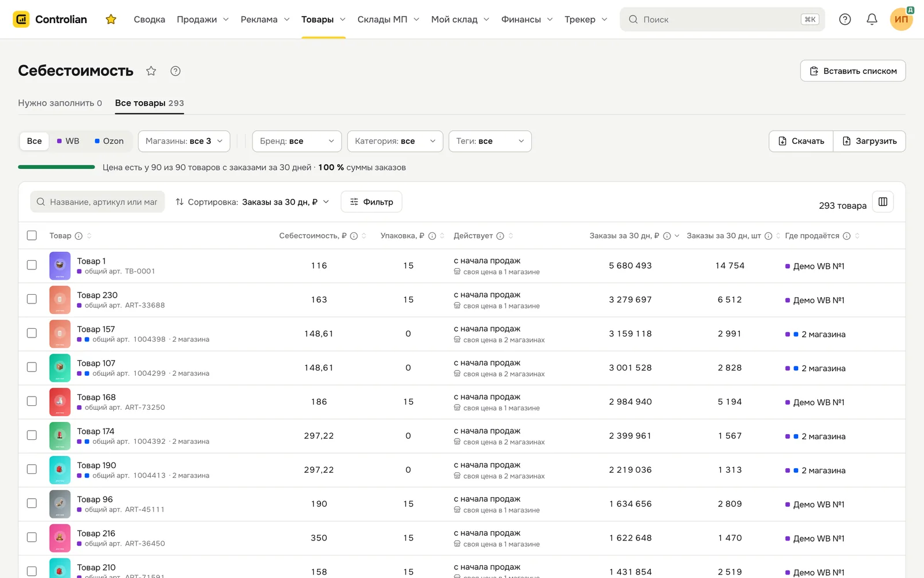This screenshot has height=578, width=924.
Task: Expand the Бренд: все dropdown
Action: 297,141
